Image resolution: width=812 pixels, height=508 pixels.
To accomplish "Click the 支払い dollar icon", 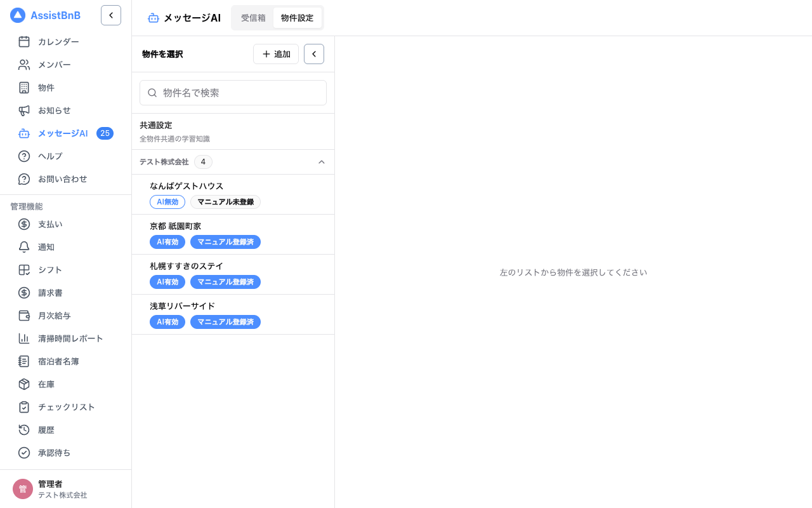I will (24, 224).
